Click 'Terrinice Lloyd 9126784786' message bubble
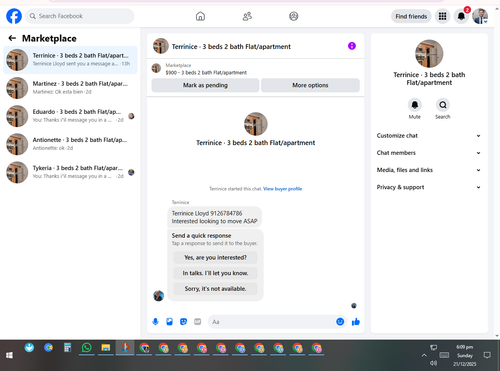The width and height of the screenshot is (500, 371). point(214,217)
